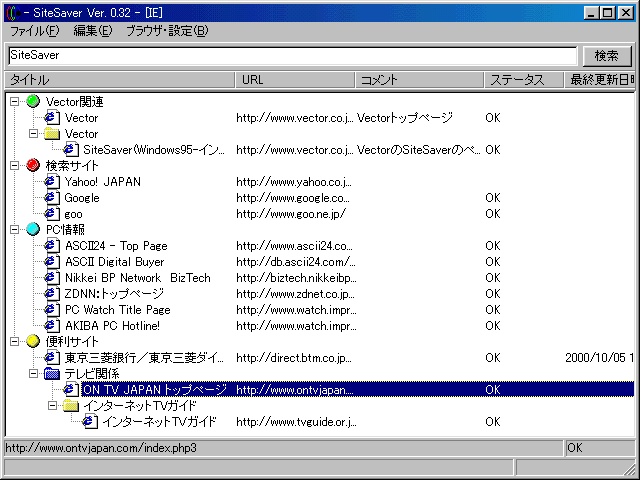Open the ブラウザ・設定(B) menu
This screenshot has height=480, width=640.
167,31
